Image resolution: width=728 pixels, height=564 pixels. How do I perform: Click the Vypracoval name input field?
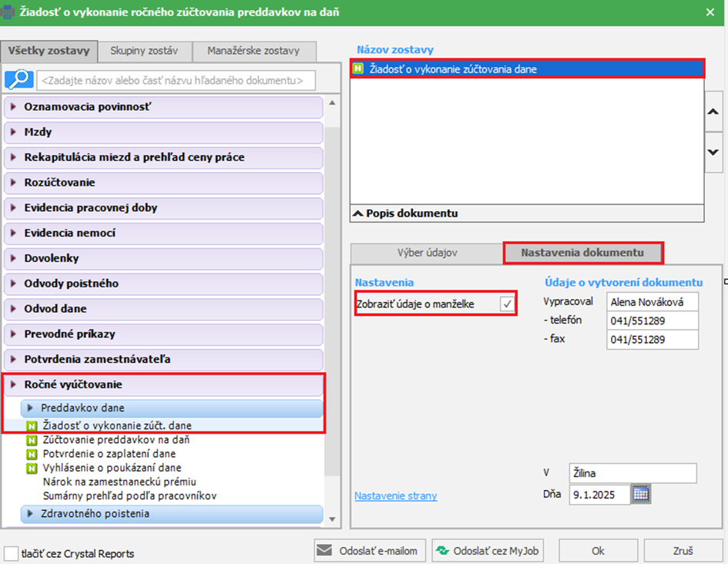(652, 303)
